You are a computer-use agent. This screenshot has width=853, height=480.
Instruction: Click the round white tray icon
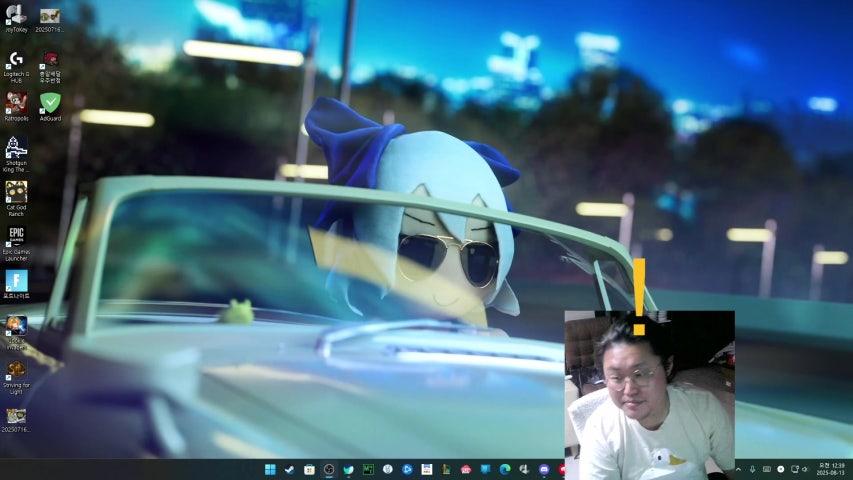click(781, 469)
